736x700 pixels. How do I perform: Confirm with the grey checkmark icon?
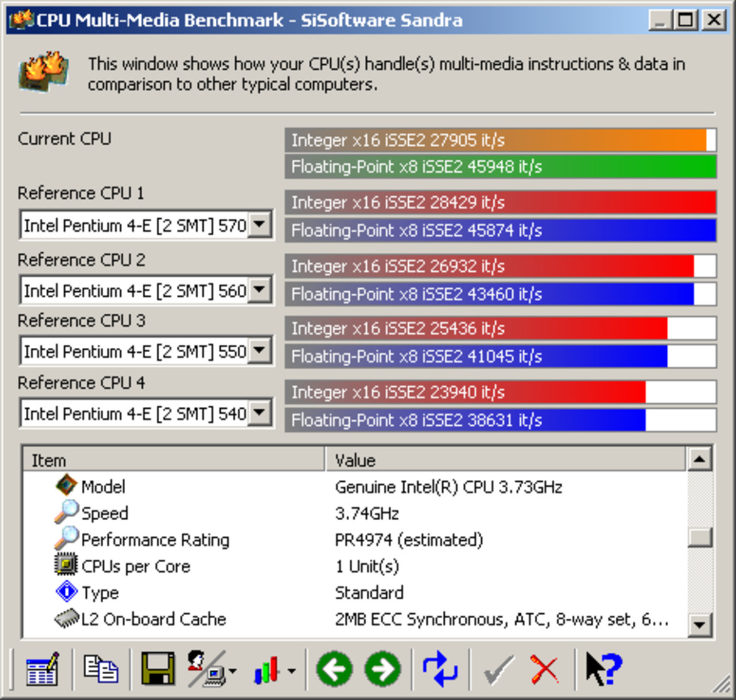tap(498, 670)
